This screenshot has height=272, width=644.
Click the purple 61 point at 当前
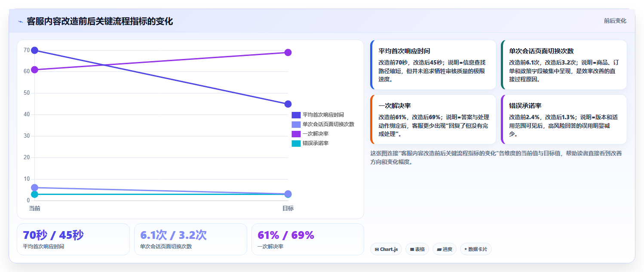[35, 70]
